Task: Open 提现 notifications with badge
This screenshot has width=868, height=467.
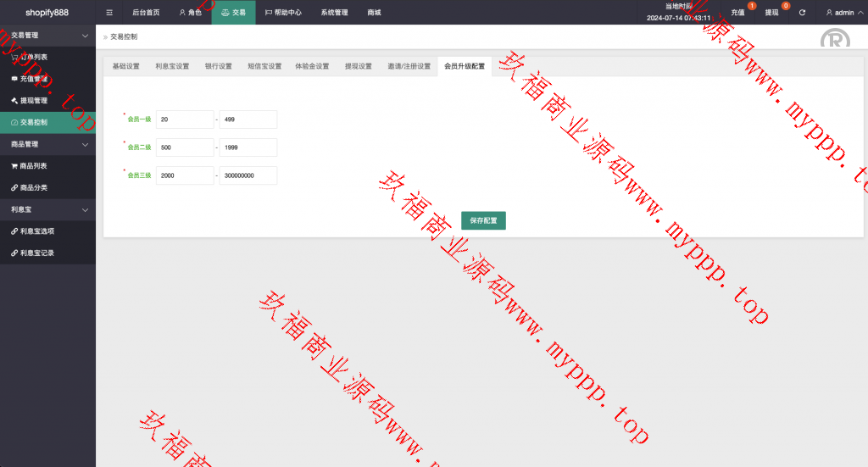Action: click(x=771, y=13)
